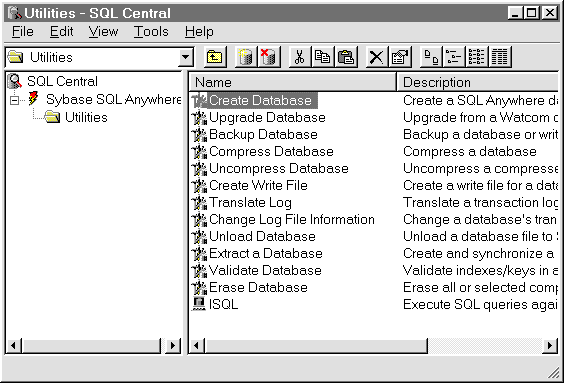Open the Tools menu
This screenshot has width=564, height=384.
pyautogui.click(x=151, y=32)
